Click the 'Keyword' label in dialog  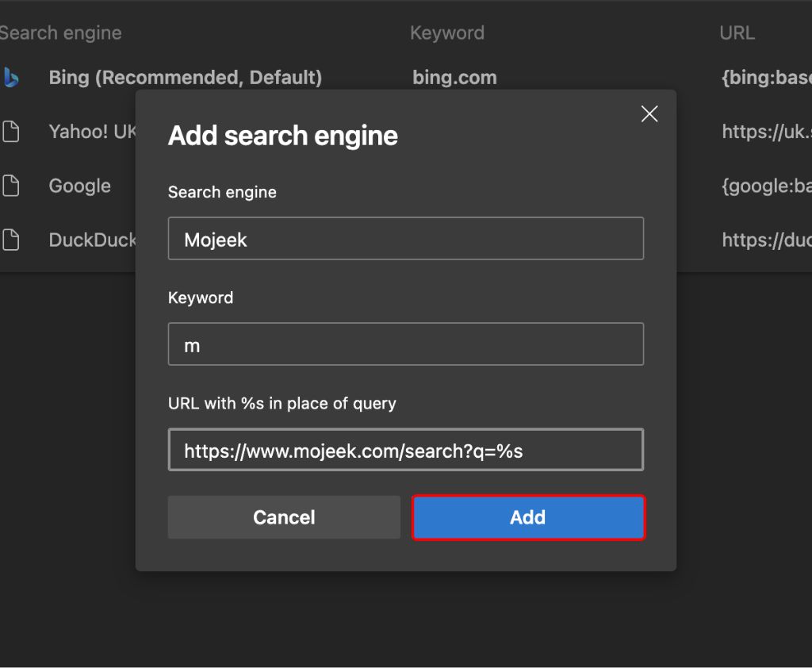click(201, 298)
